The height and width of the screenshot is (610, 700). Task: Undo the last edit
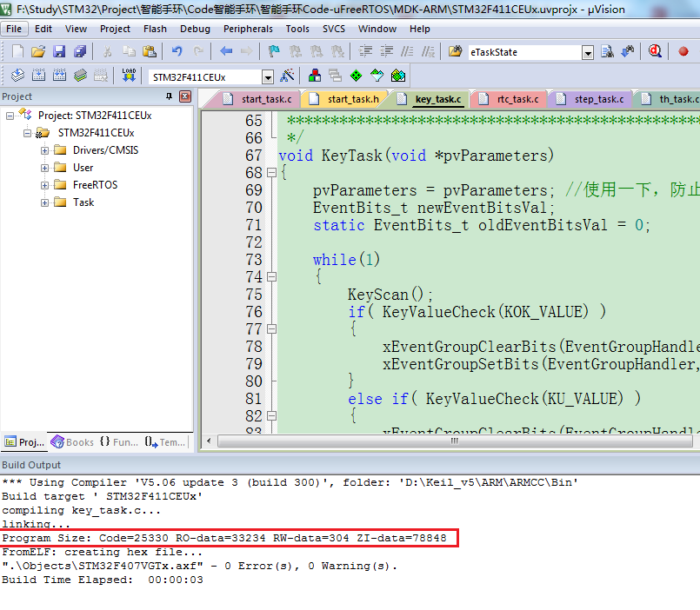(176, 50)
